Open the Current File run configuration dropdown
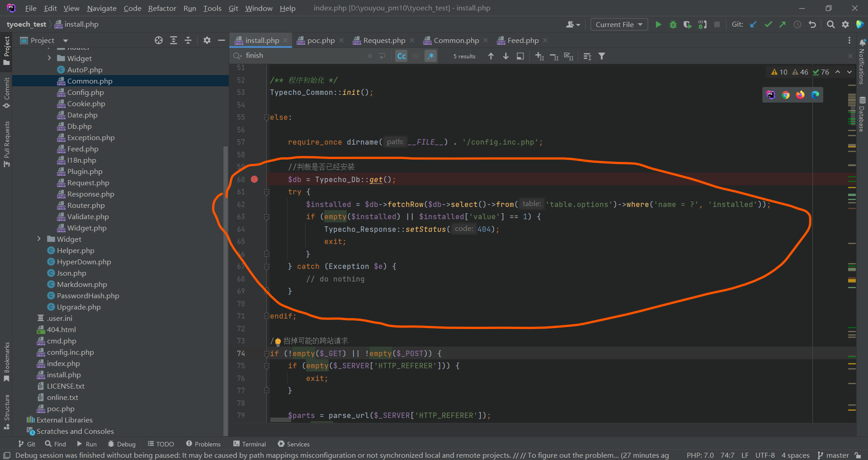This screenshot has height=460, width=868. (618, 24)
